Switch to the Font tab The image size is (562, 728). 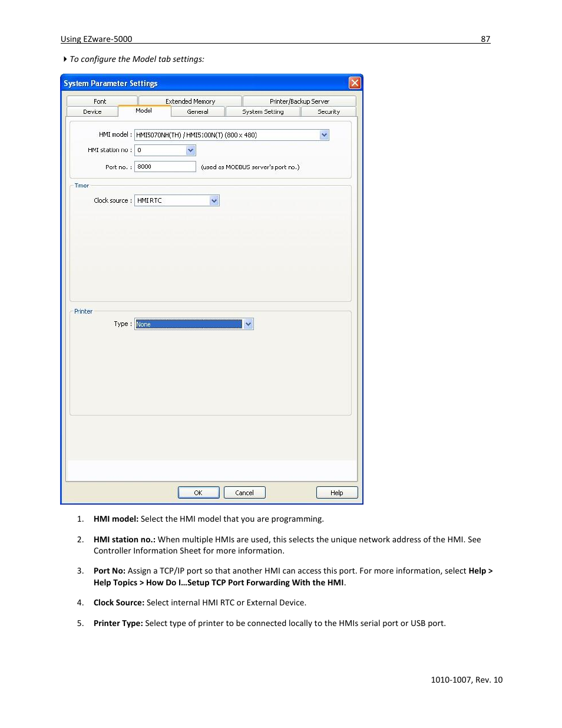[x=101, y=101]
